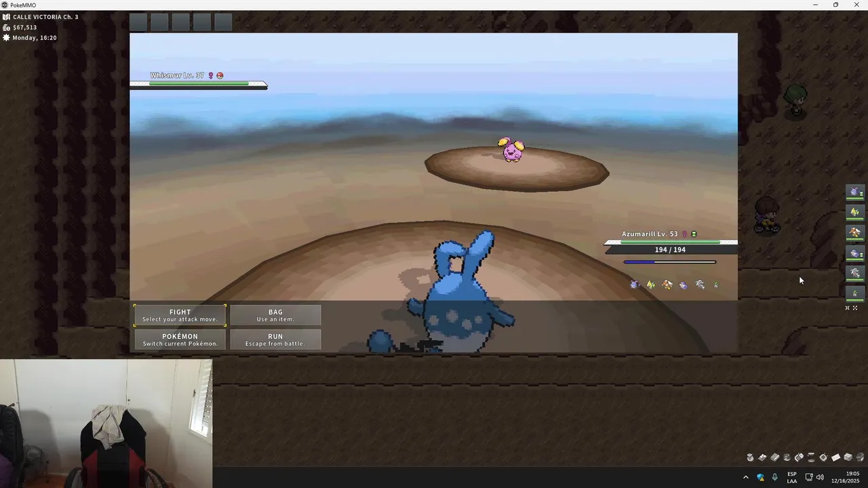
Task: Click the gender symbol next to Whismur Lv. 37
Action: tap(211, 75)
